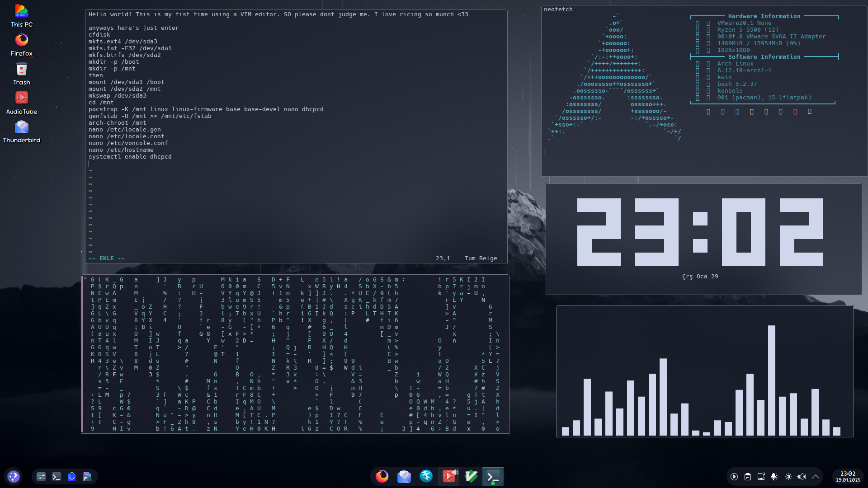
Task: Click the 'mkdir -p /boot' line
Action: click(x=114, y=62)
